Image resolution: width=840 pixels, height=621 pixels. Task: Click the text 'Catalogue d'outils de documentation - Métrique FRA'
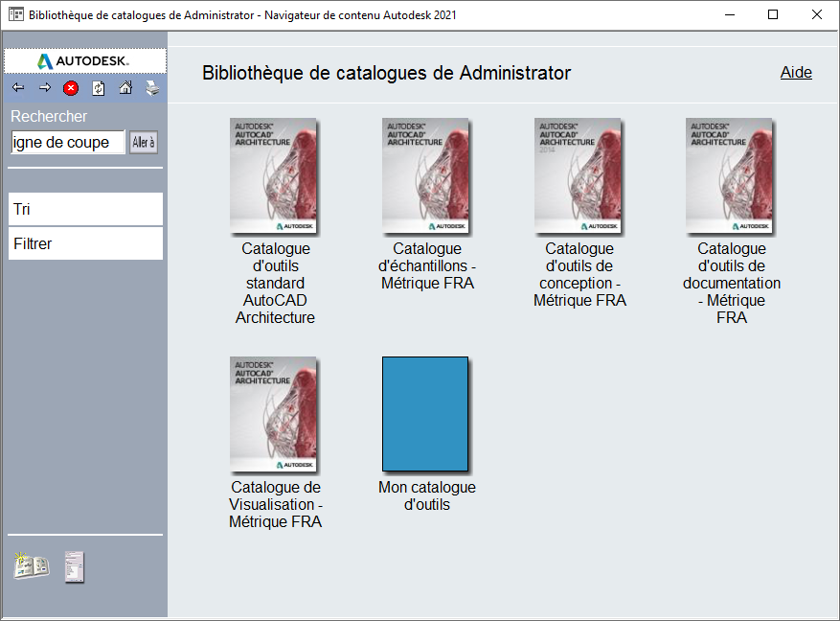tap(732, 283)
